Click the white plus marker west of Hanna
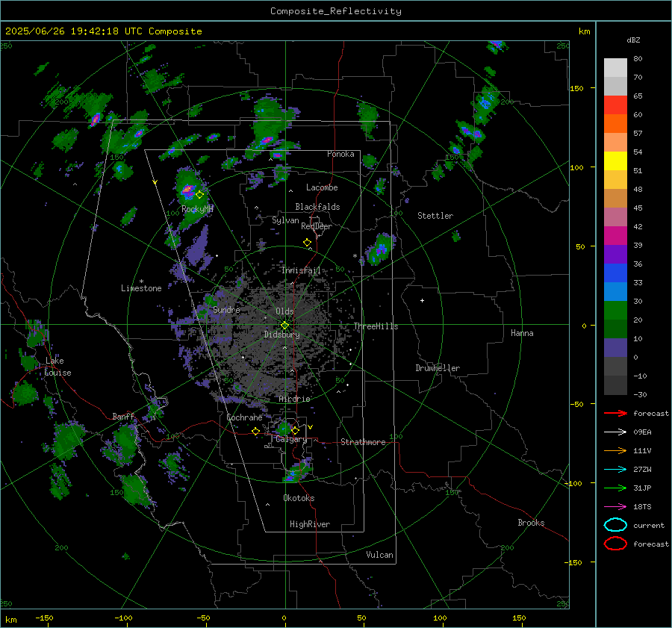This screenshot has width=672, height=628. click(422, 300)
